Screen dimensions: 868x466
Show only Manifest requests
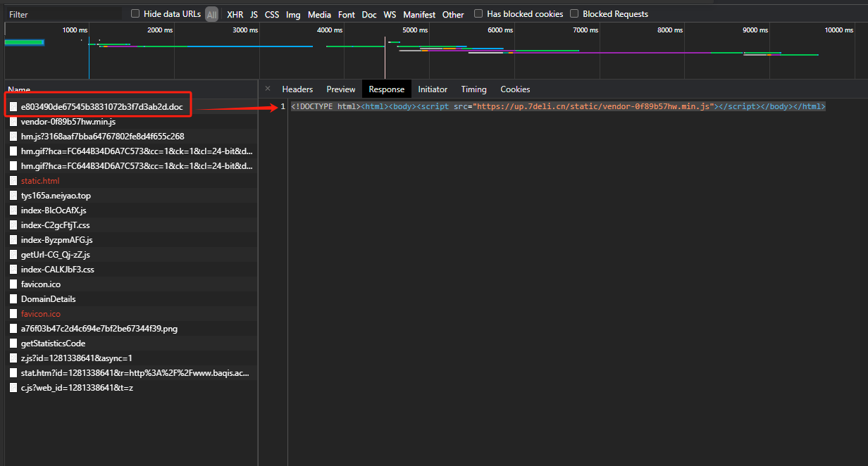tap(419, 14)
